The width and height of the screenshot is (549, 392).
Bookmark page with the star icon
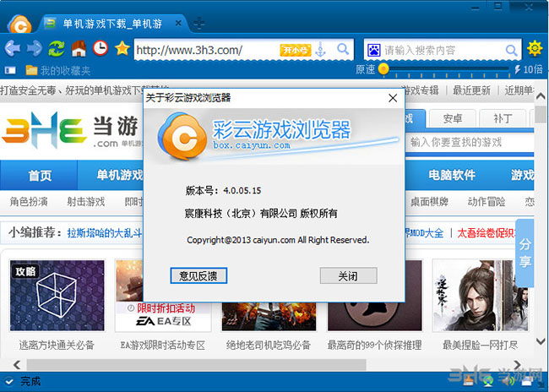[122, 48]
